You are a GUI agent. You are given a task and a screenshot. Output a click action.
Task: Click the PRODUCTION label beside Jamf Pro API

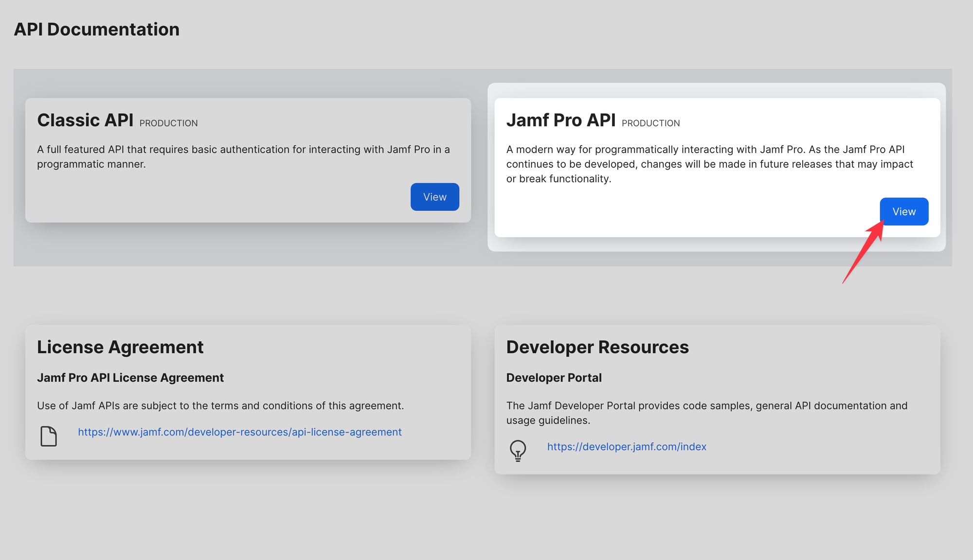coord(650,123)
